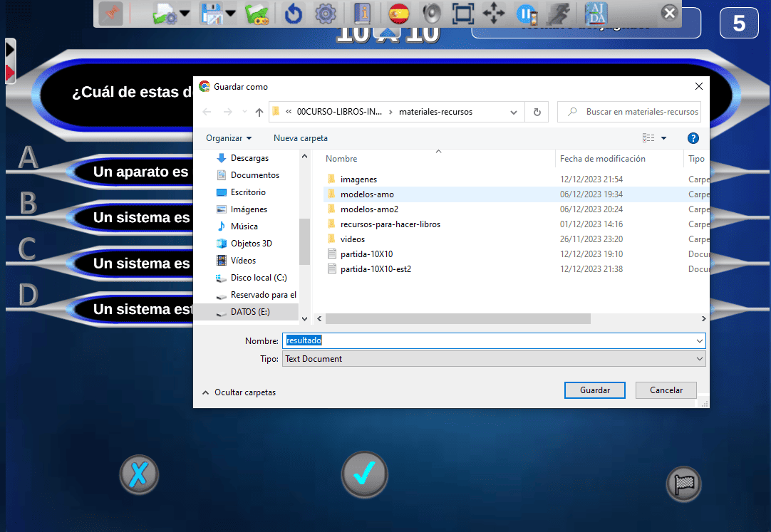Open the Organizar menu
The image size is (771, 532).
tap(228, 138)
